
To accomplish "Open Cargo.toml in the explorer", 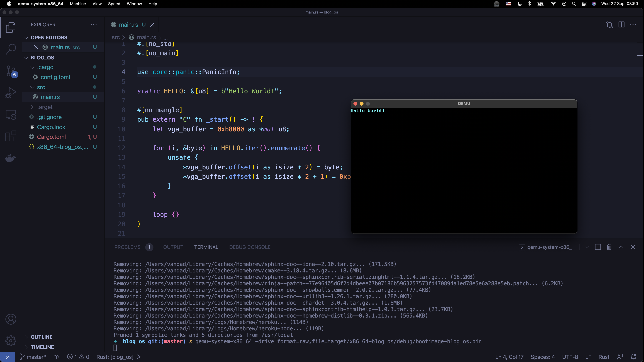I will point(51,137).
